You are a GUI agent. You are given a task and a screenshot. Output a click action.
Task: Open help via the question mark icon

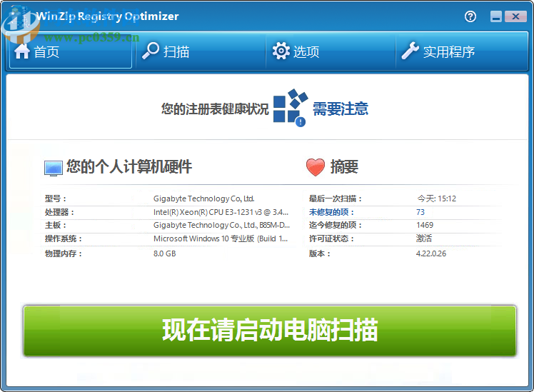[x=470, y=16]
